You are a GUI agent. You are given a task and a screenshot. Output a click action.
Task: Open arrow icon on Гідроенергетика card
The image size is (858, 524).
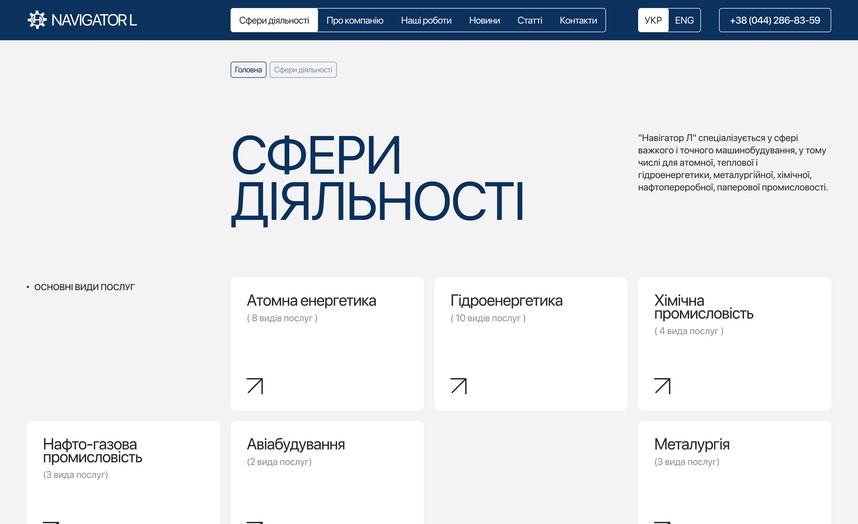tap(459, 386)
